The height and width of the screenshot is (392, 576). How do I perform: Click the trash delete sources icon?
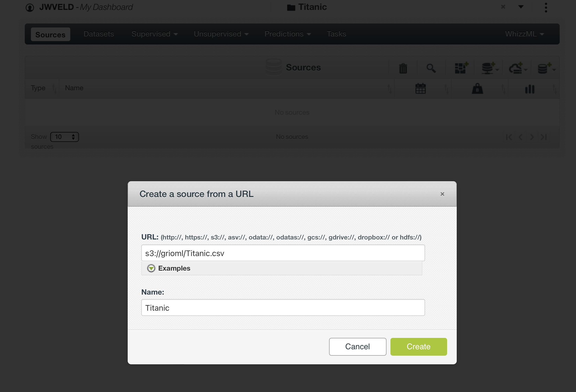coord(403,68)
